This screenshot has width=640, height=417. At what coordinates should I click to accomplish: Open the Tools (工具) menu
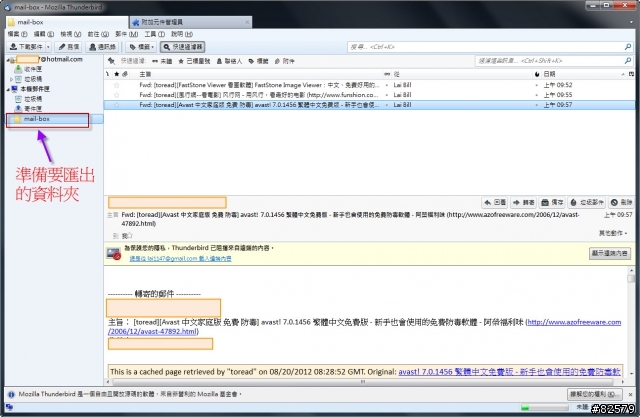pos(154,34)
